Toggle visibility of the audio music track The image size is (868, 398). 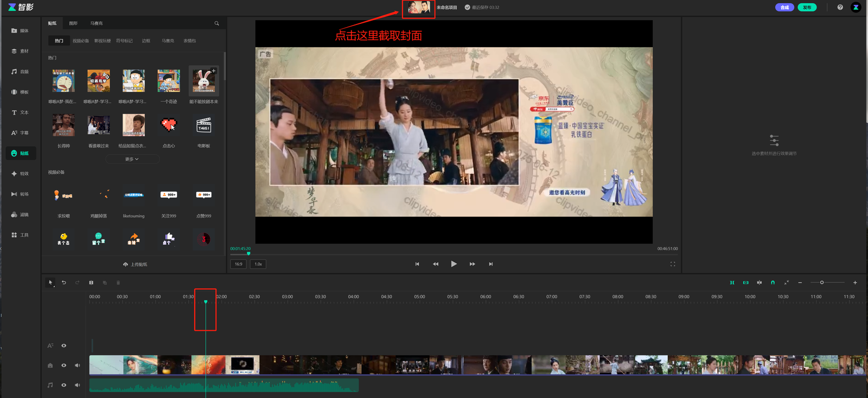coord(64,385)
